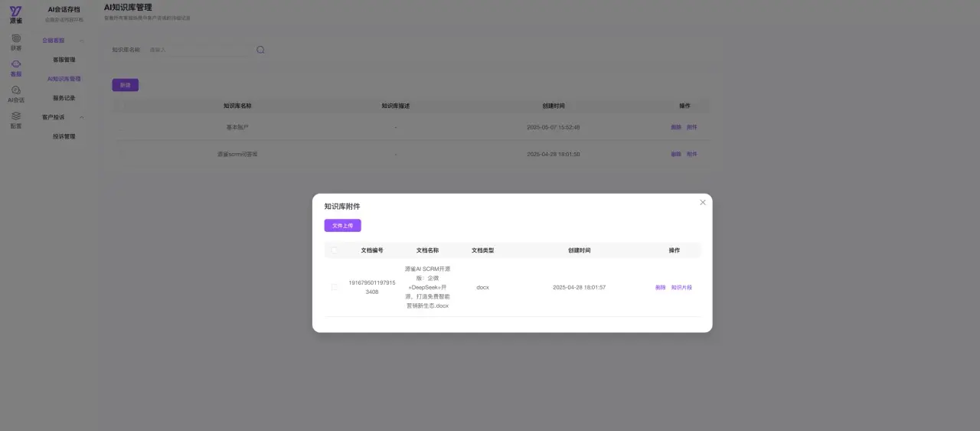
Task: Open the 获客 sidebar section
Action: (16, 41)
